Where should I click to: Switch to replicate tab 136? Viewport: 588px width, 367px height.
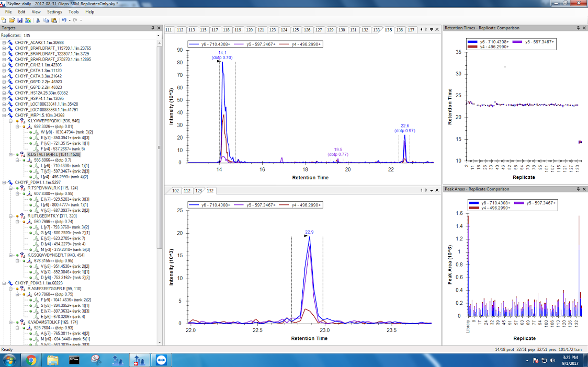(x=400, y=30)
